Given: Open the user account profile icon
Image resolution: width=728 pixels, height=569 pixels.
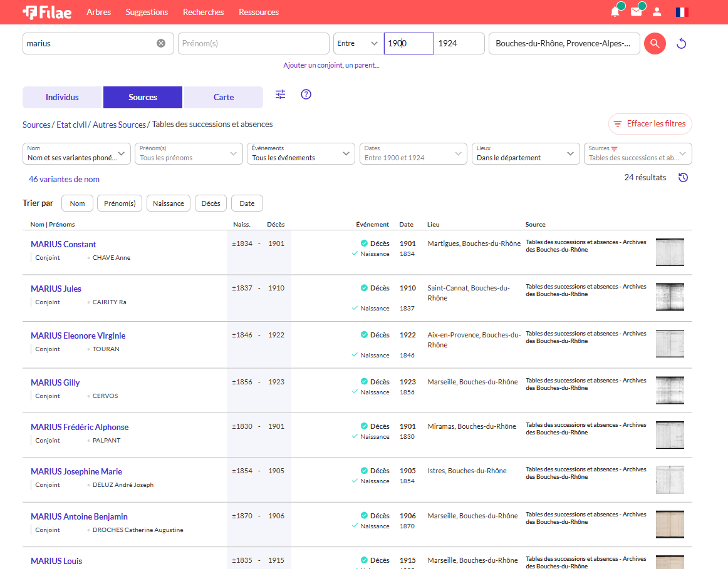Looking at the screenshot, I should 657,12.
